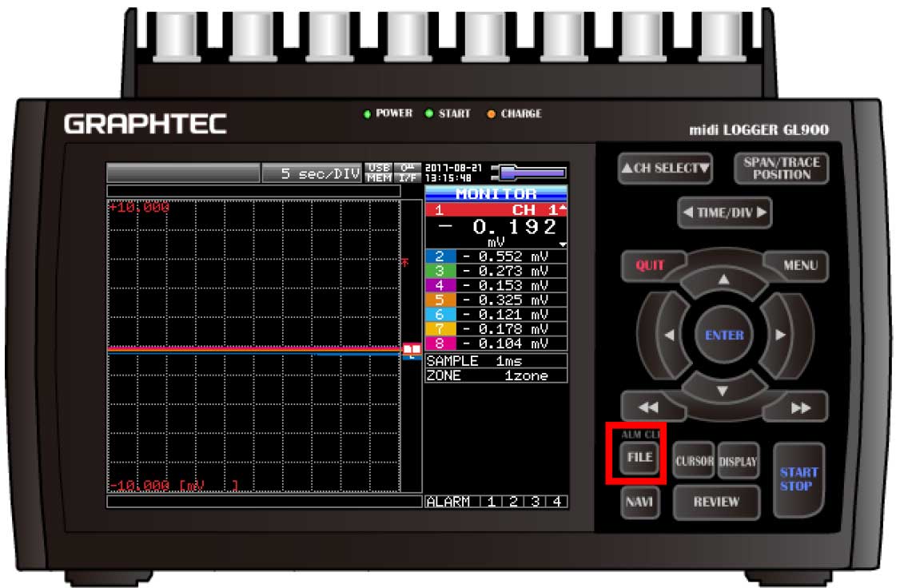Click the SPAN/TRACE POSITION key
The width and height of the screenshot is (900, 588).
pyautogui.click(x=781, y=168)
